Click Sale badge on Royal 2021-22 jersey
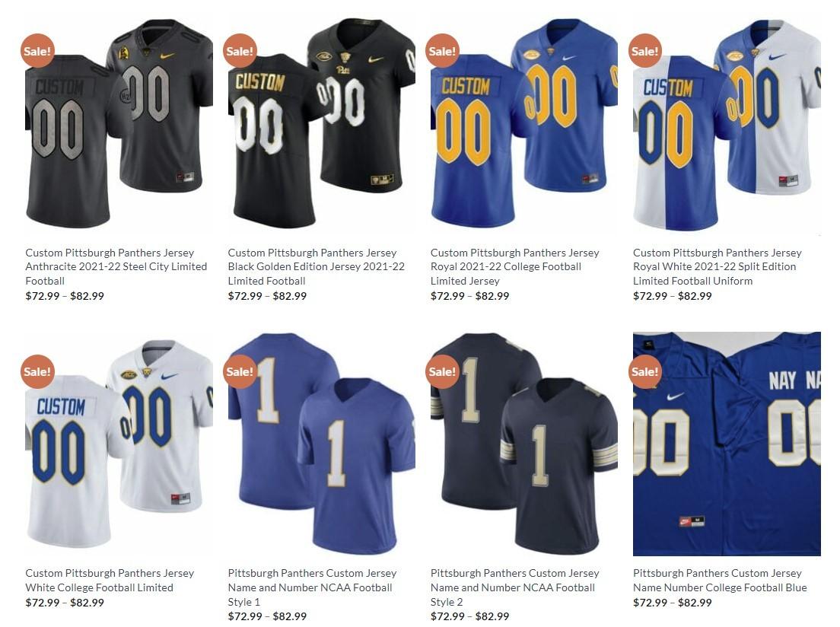840x627 pixels. [x=442, y=51]
